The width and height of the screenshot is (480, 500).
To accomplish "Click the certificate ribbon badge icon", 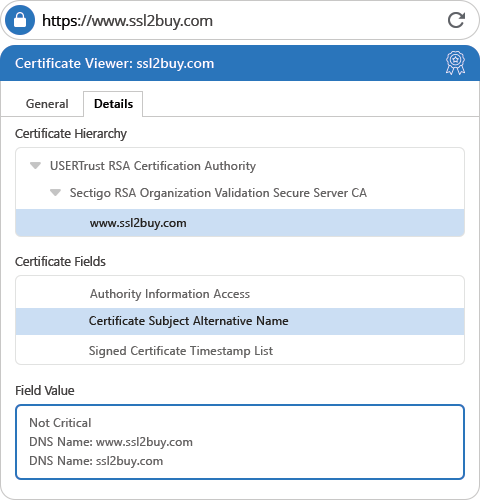I will [x=455, y=63].
